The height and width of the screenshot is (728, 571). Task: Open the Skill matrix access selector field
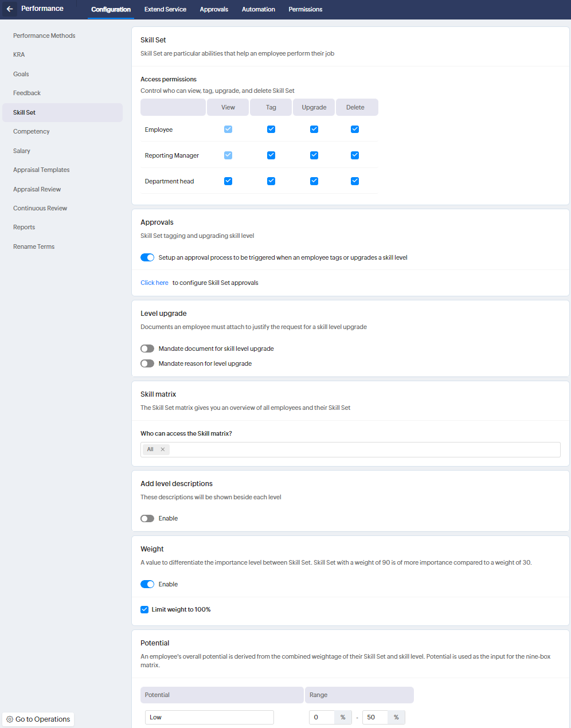point(361,449)
